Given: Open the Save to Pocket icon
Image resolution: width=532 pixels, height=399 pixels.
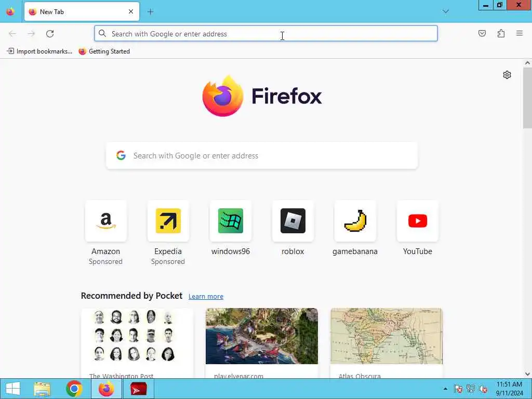Looking at the screenshot, I should (482, 33).
